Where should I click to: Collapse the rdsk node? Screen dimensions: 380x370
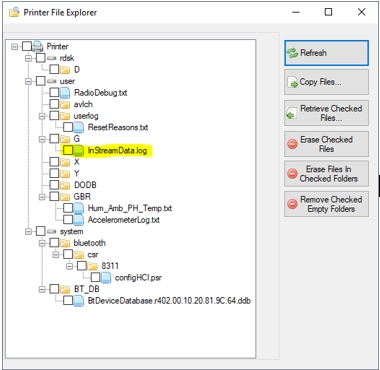click(x=28, y=58)
